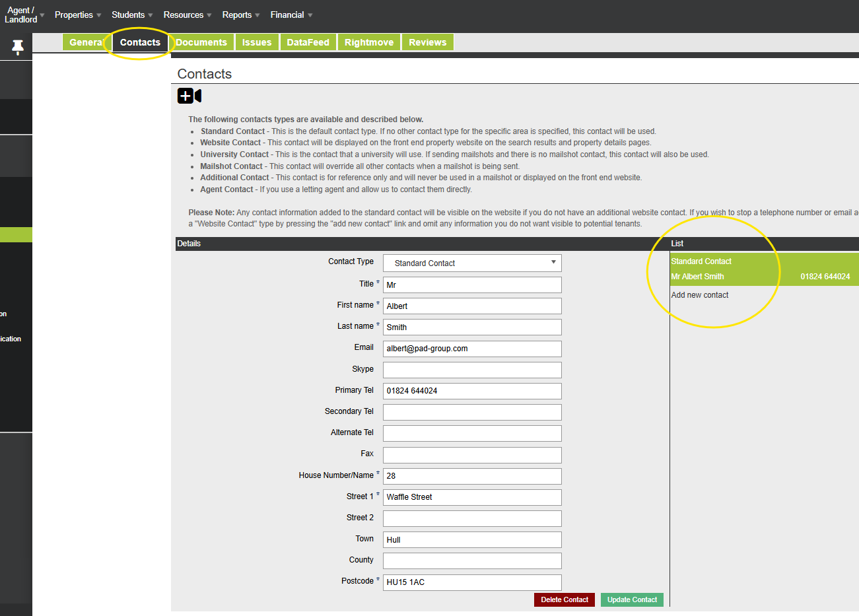
Task: Go to the DataFeed tab
Action: pos(308,42)
